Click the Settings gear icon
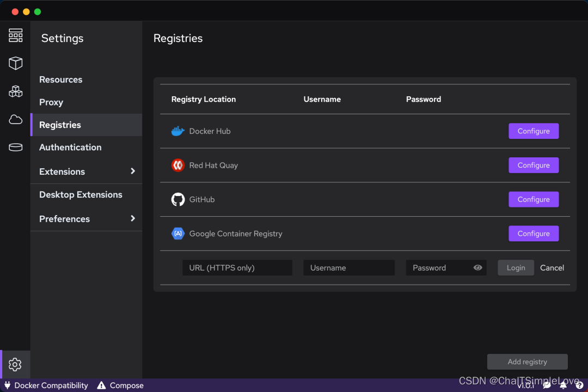This screenshot has width=588, height=392. pyautogui.click(x=15, y=364)
